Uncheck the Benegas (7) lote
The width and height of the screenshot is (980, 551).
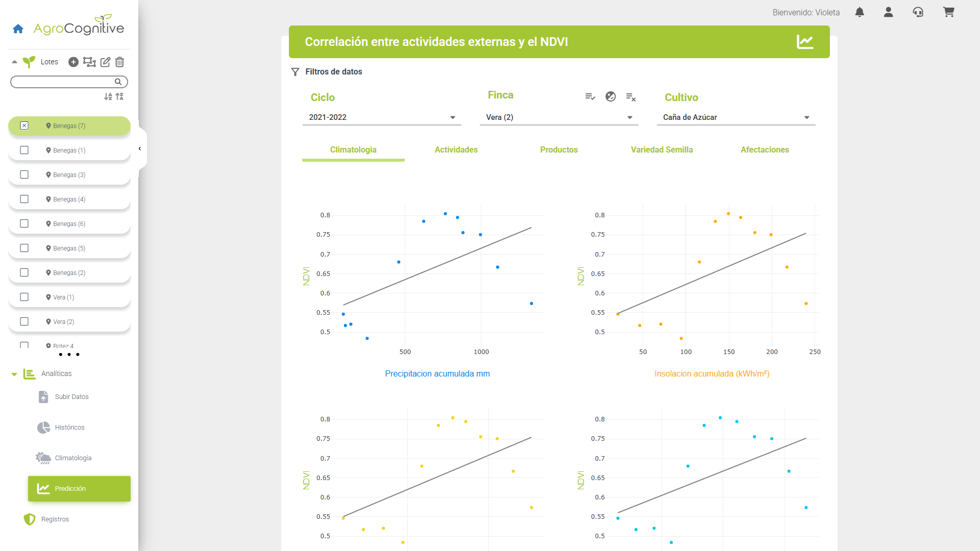pos(24,126)
